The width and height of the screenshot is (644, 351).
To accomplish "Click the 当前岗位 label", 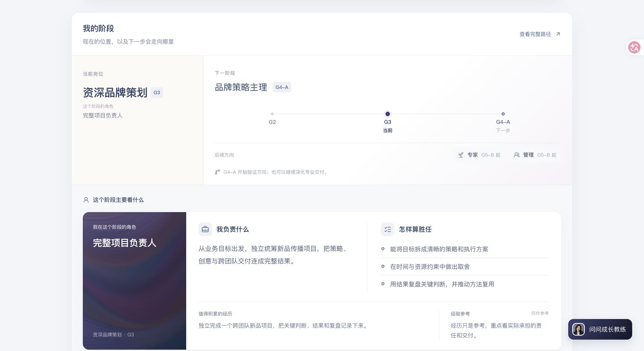I will tap(93, 74).
